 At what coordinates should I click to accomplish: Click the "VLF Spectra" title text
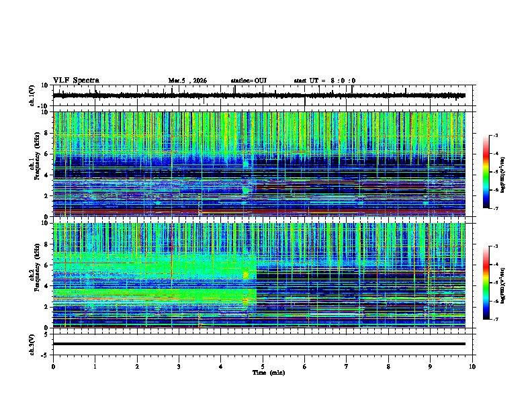point(76,81)
